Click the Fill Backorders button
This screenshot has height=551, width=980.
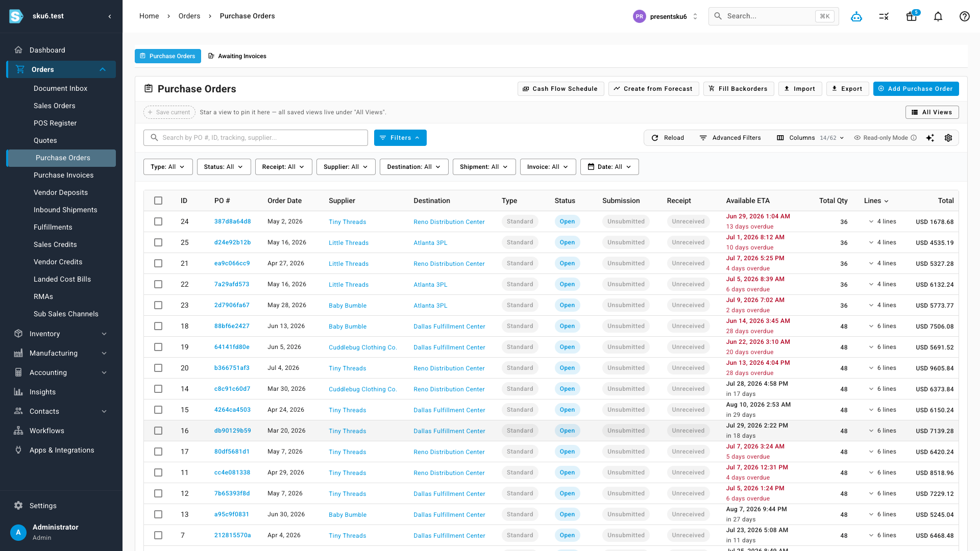[x=739, y=89]
